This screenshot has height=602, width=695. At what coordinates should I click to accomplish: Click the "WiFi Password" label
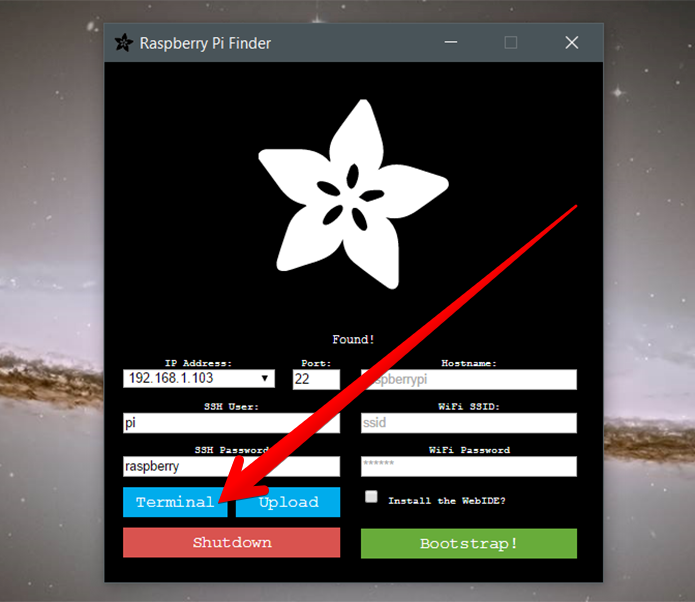coord(469,450)
